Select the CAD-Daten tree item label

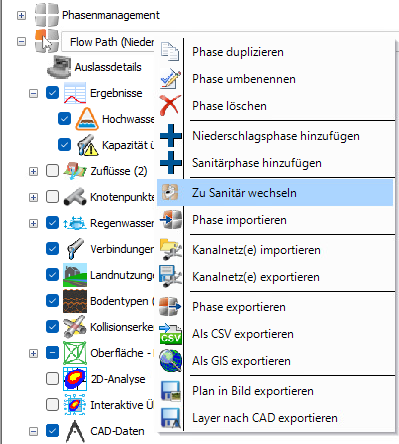click(x=117, y=431)
